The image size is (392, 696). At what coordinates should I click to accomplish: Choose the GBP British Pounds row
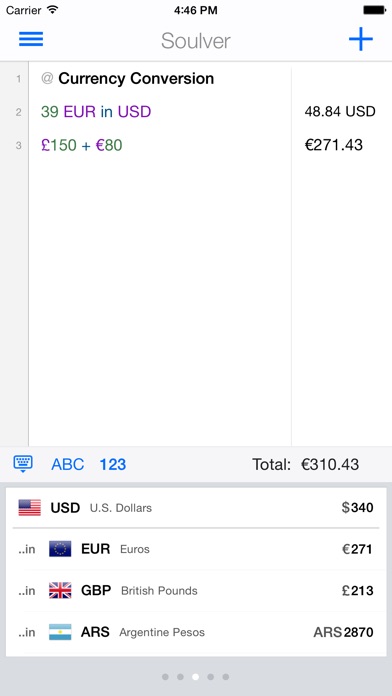tap(196, 591)
